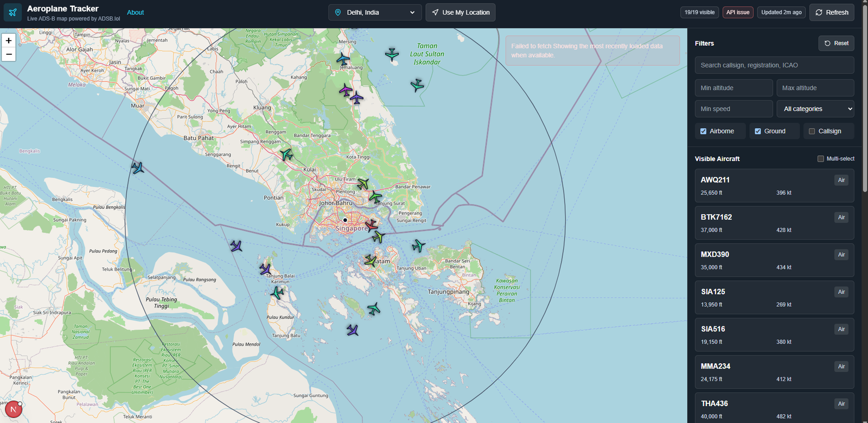
Task: Open the All categories dropdown
Action: click(x=815, y=109)
